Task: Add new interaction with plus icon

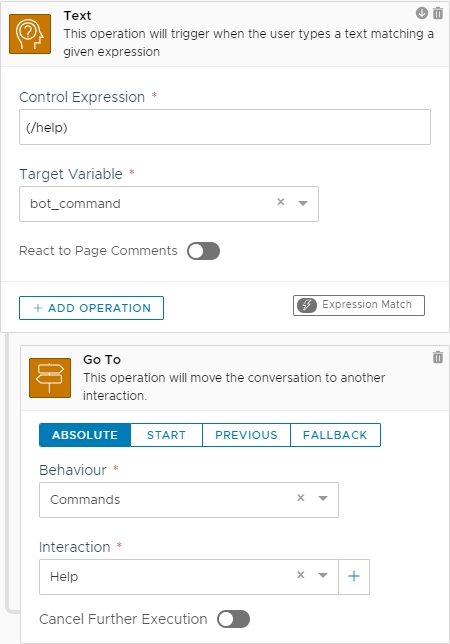Action: [354, 577]
